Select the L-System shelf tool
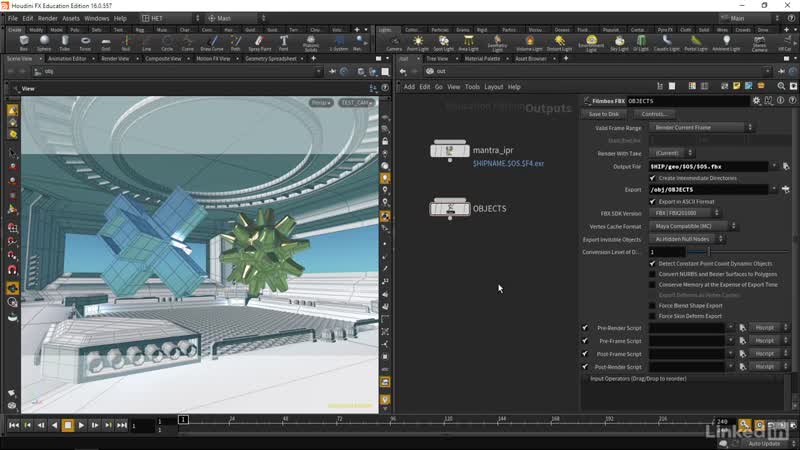Viewport: 800px width, 450px height. tap(338, 43)
